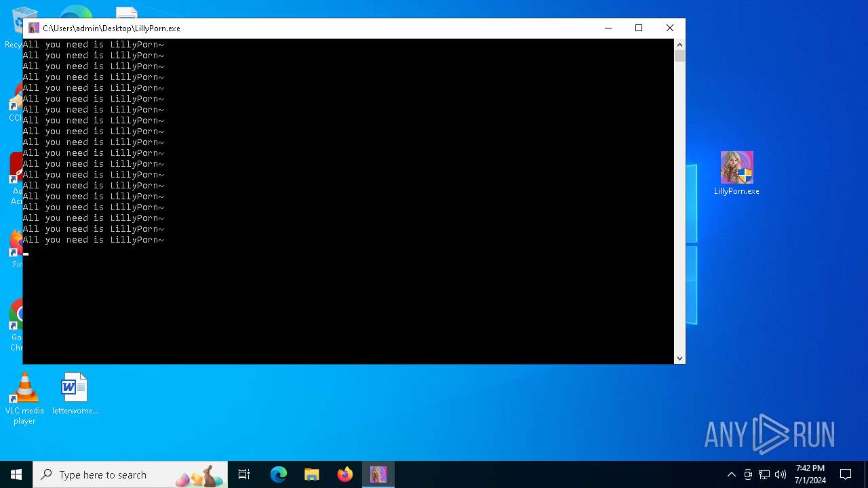Close the LillyPorn.exe console window
This screenshot has height=488, width=868.
point(670,28)
